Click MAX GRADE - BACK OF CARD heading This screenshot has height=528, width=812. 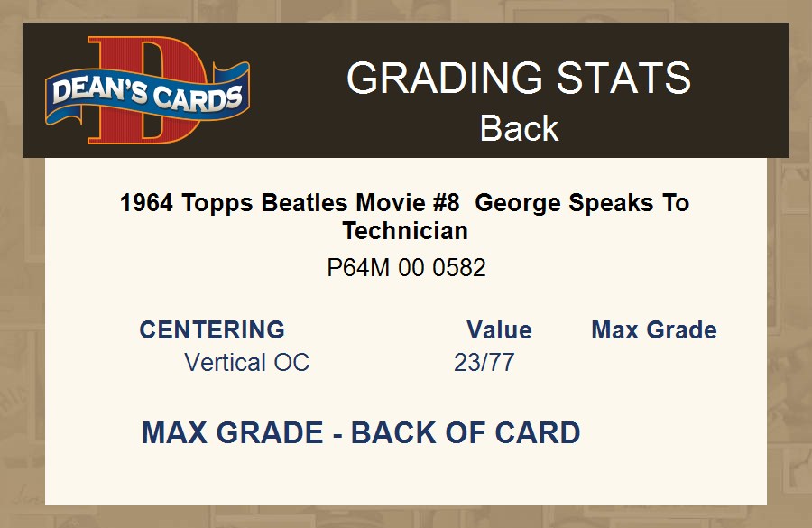[x=361, y=433]
